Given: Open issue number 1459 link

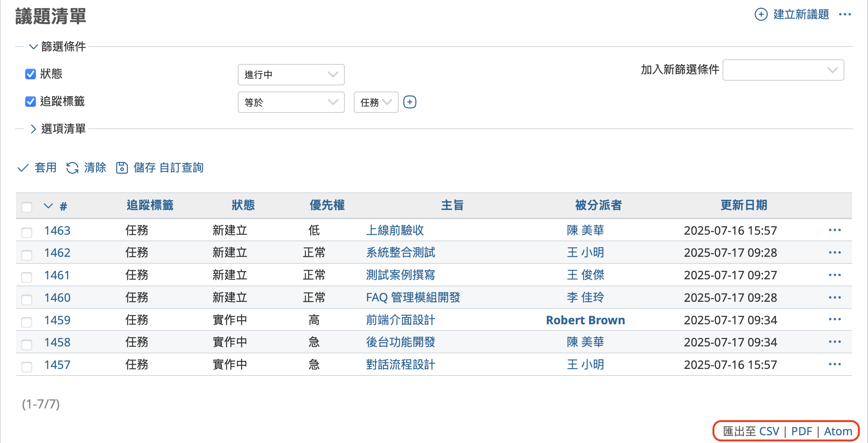Looking at the screenshot, I should [x=57, y=320].
